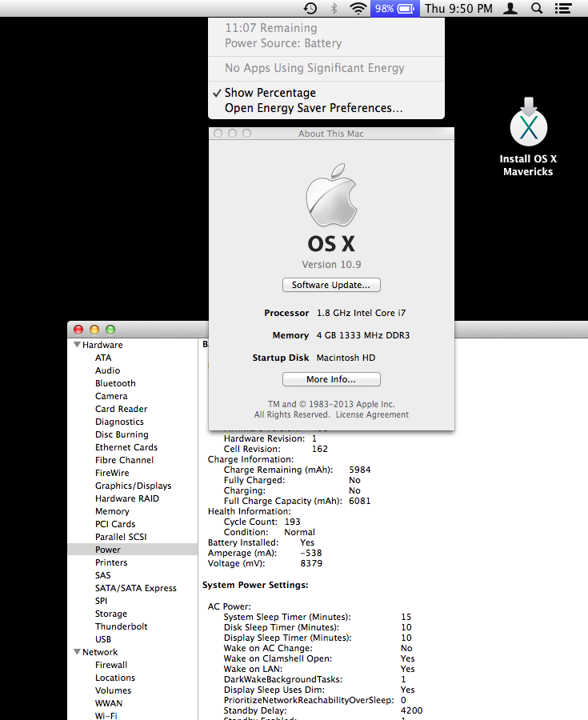Screen dimensions: 588x720
Task: Select Hardware RAID in the sidebar
Action: click(x=127, y=498)
